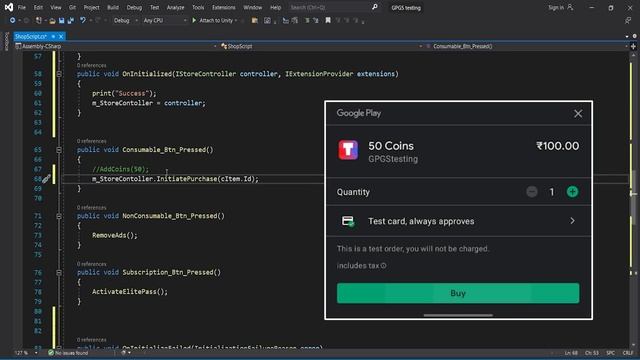Click the screwdriver quick actions icon on line 68
This screenshot has height=360, width=640.
(x=47, y=178)
